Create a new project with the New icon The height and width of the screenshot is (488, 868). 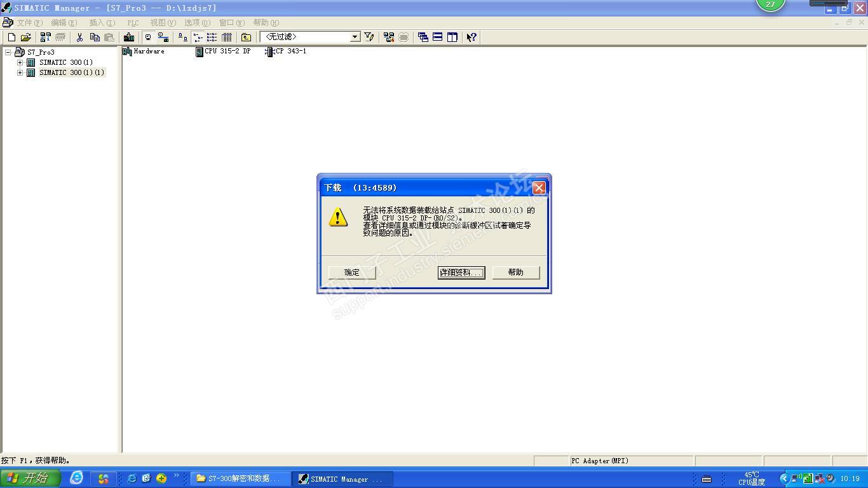[x=11, y=37]
